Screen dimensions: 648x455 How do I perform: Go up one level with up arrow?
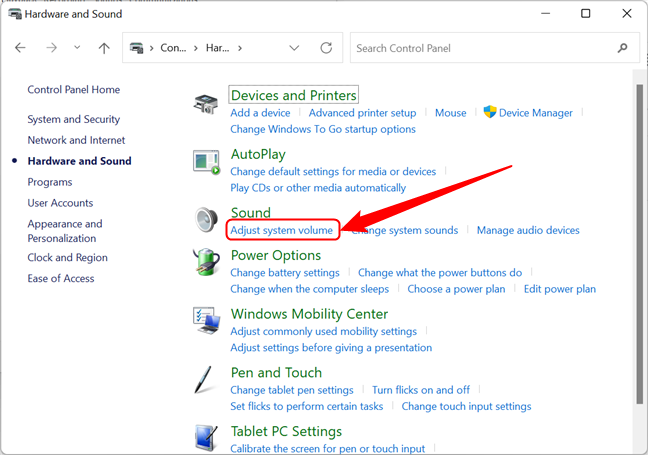pos(104,48)
